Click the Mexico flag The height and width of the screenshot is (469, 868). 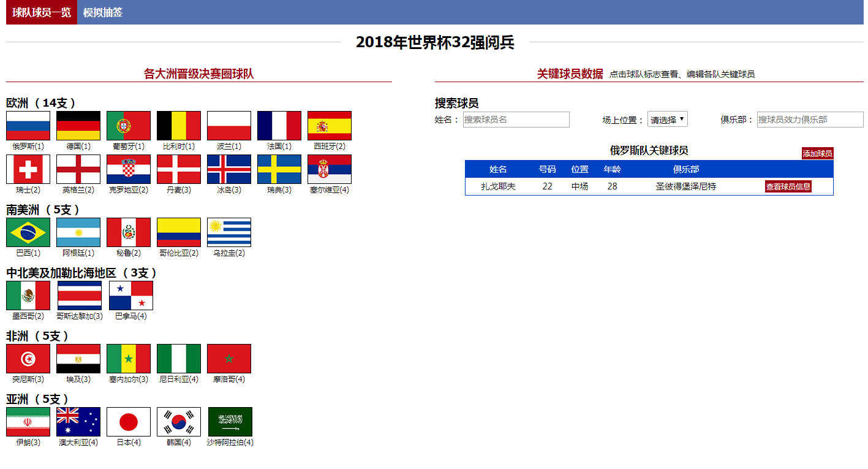[x=28, y=296]
